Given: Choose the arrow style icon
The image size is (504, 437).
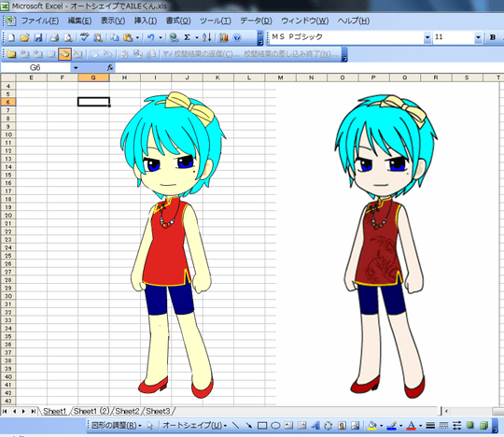Looking at the screenshot, I should (x=456, y=426).
